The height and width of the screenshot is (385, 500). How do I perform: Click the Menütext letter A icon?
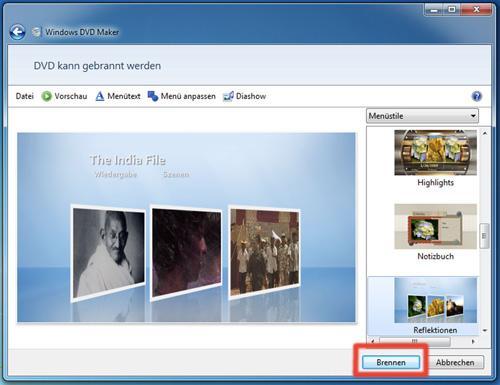coord(100,96)
